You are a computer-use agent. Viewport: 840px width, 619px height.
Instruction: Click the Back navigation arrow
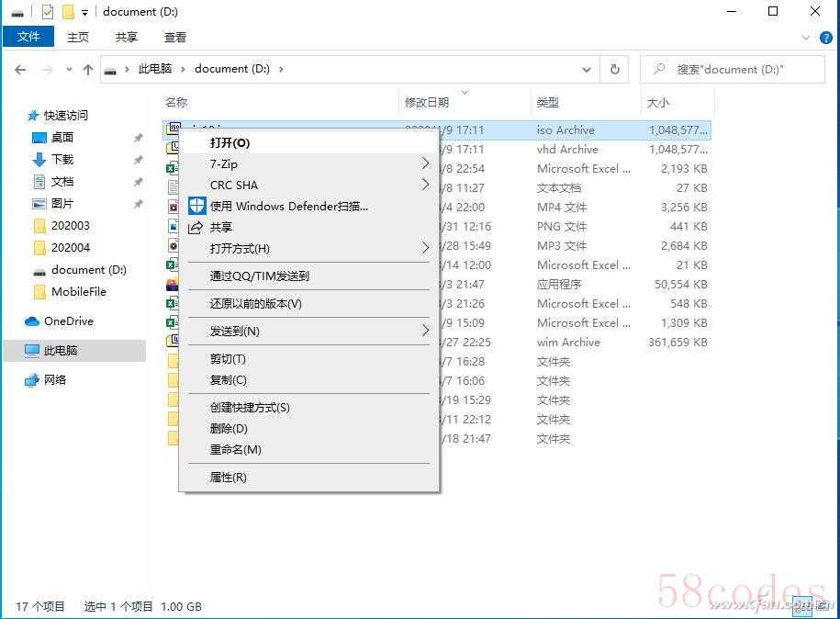[20, 70]
